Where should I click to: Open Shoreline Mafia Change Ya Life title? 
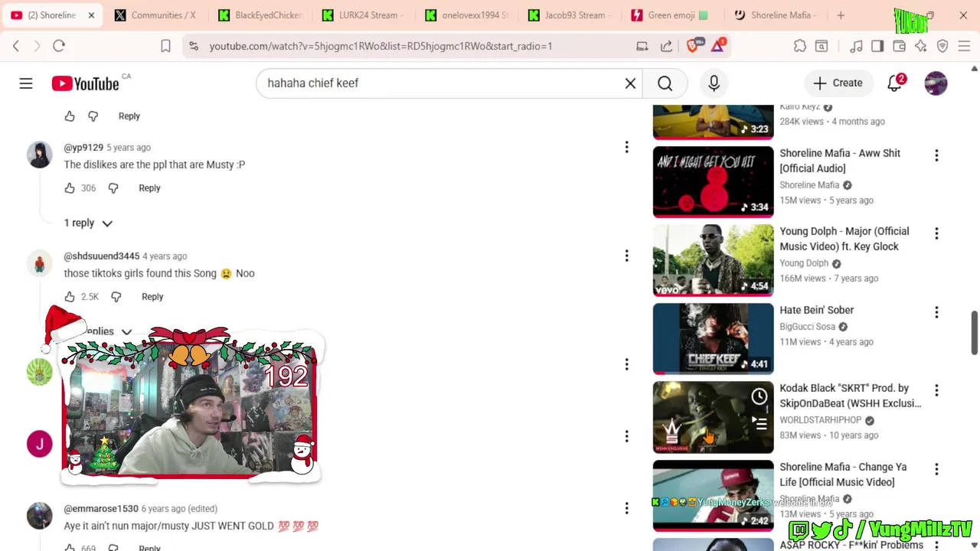tap(843, 474)
